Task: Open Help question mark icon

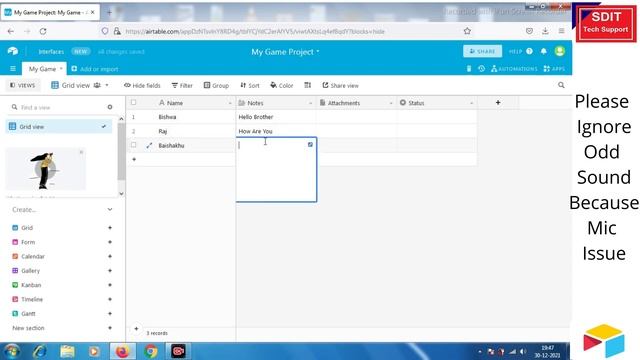Action: [529, 51]
